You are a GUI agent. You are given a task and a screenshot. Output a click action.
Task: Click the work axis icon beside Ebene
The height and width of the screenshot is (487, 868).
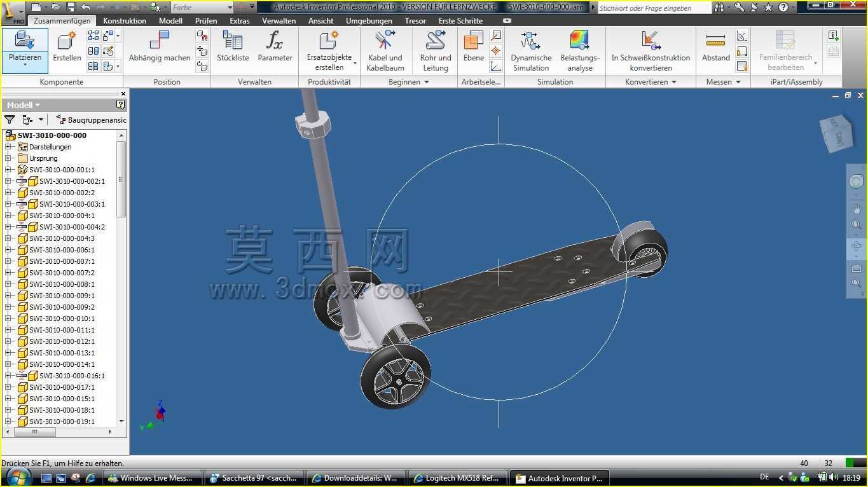pyautogui.click(x=495, y=36)
